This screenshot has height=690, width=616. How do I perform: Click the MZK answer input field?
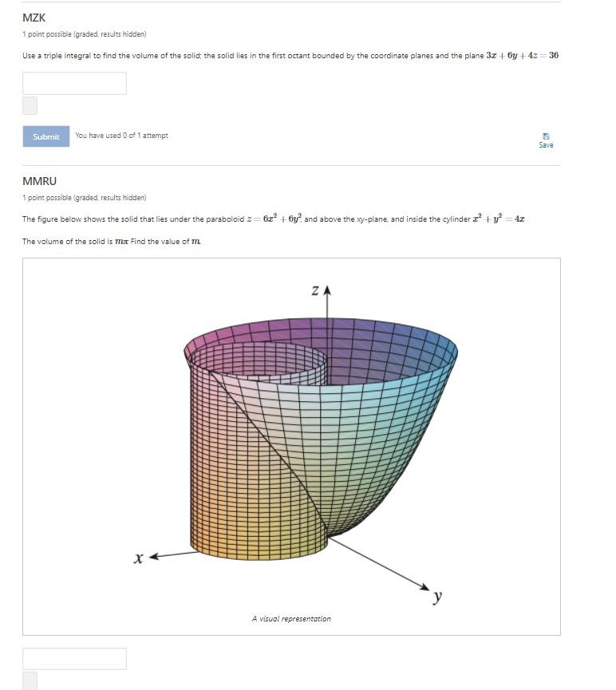pyautogui.click(x=74, y=83)
